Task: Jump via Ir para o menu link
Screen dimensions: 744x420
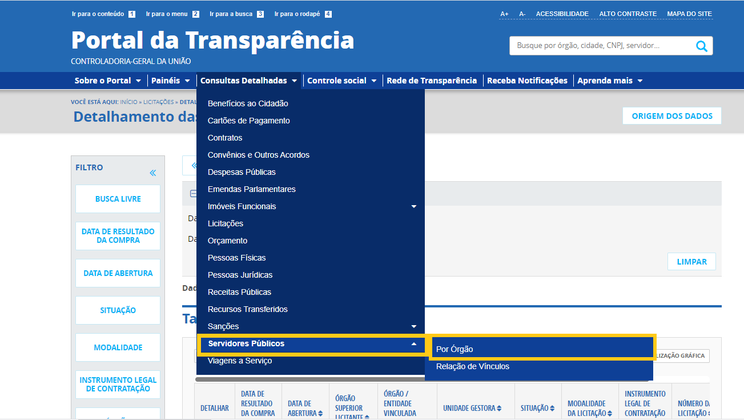Action: tap(172, 14)
